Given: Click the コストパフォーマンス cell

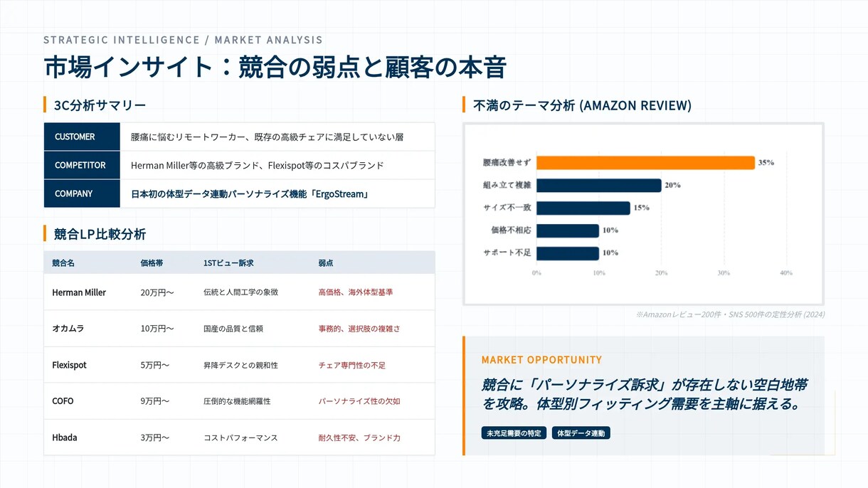Looking at the screenshot, I should point(240,437).
